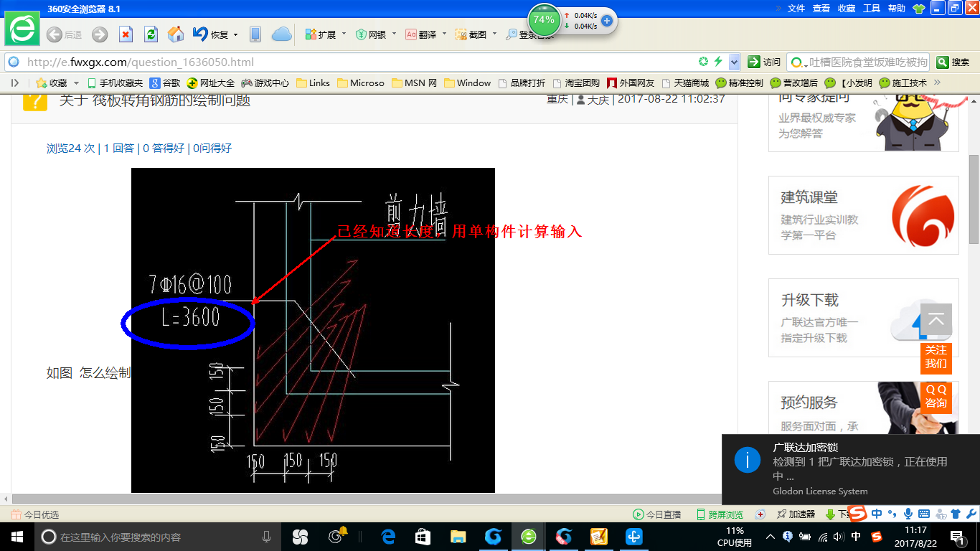Click the vertical scrollbar thumb
This screenshot has height=551, width=980.
(974, 199)
